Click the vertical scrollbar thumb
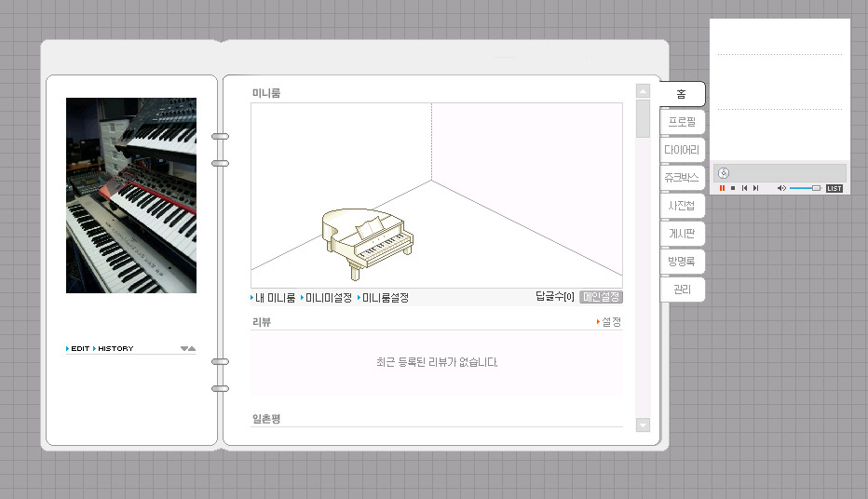The image size is (868, 499). [x=643, y=118]
